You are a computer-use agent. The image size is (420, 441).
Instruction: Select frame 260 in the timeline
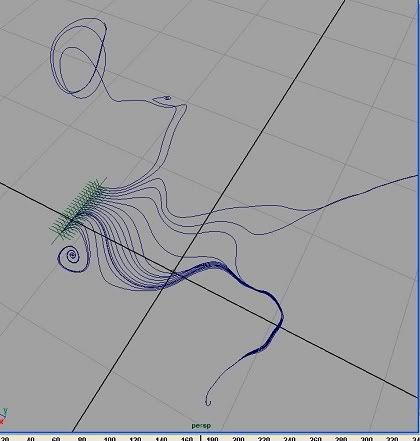click(315, 439)
